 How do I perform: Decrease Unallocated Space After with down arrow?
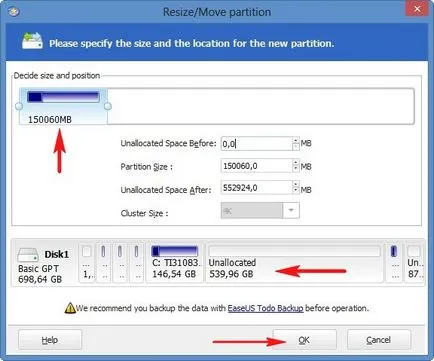296,191
